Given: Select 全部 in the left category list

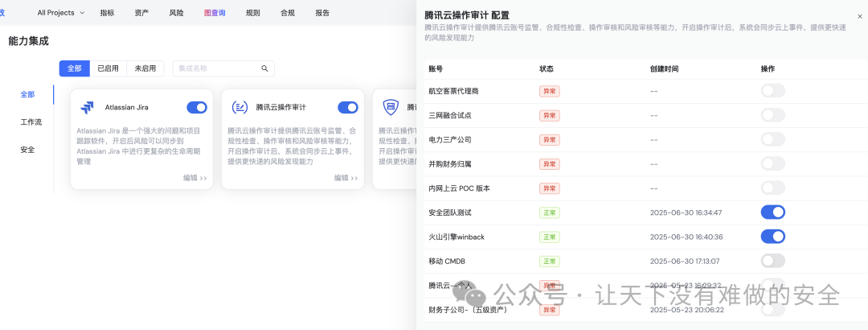Looking at the screenshot, I should coord(27,95).
